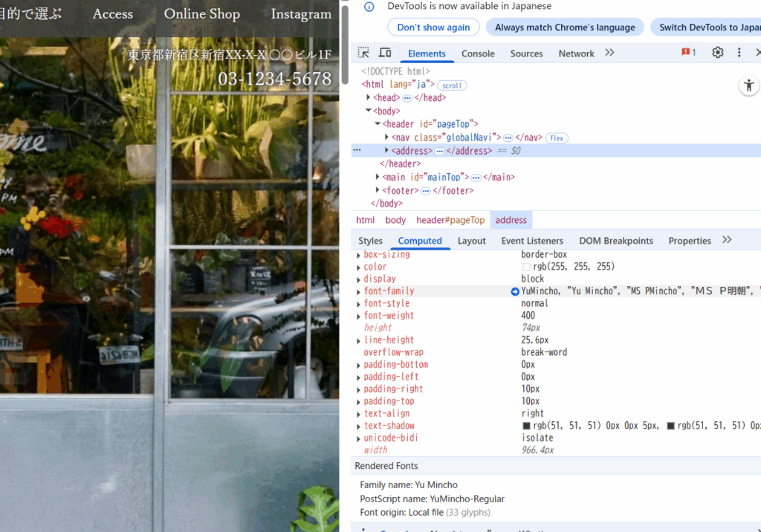Open the Styles sidebar tab
The height and width of the screenshot is (532, 761).
pyautogui.click(x=370, y=241)
